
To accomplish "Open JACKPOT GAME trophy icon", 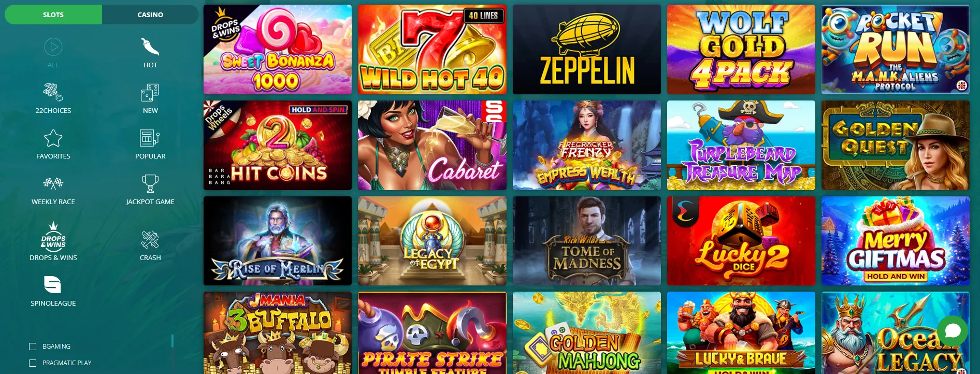I will point(150,183).
